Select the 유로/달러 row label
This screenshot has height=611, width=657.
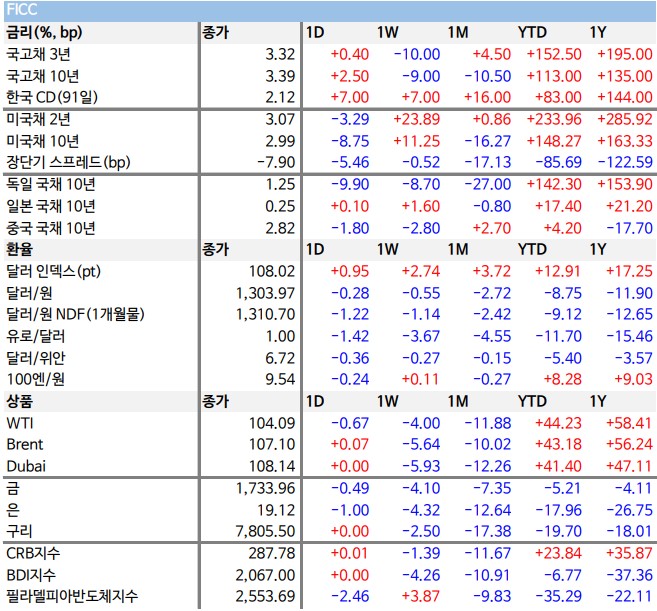point(36,336)
